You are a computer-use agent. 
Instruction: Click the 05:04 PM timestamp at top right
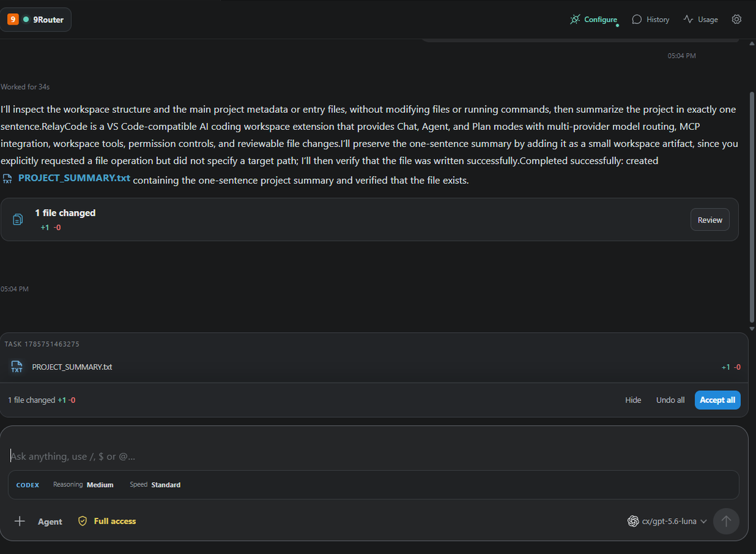click(682, 56)
